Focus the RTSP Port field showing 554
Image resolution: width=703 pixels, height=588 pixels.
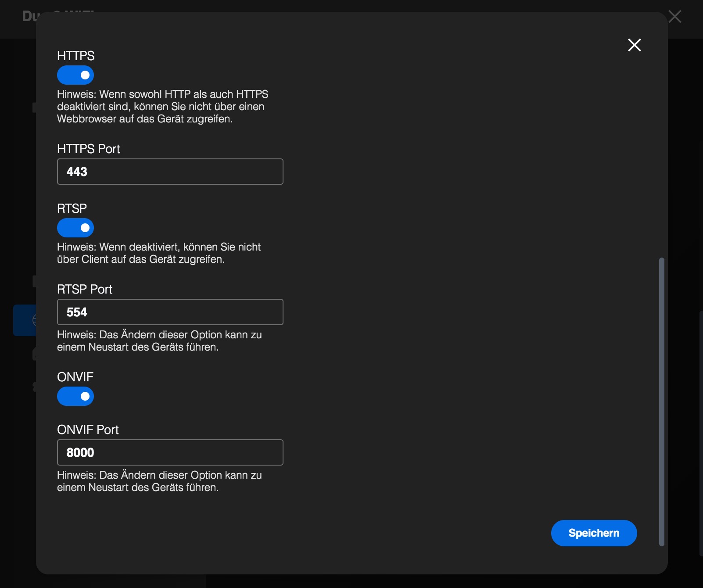(170, 312)
